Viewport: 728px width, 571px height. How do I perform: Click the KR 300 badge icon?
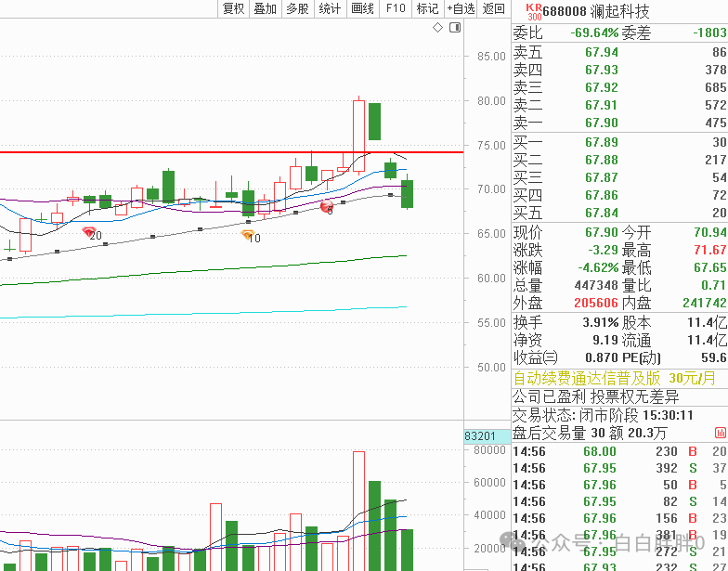coord(533,11)
